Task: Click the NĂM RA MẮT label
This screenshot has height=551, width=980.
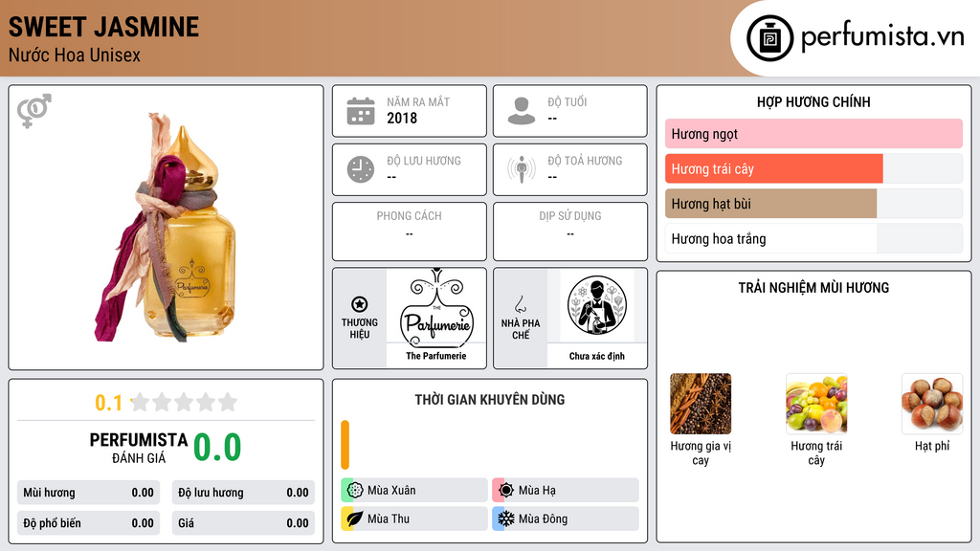Action: (x=418, y=101)
